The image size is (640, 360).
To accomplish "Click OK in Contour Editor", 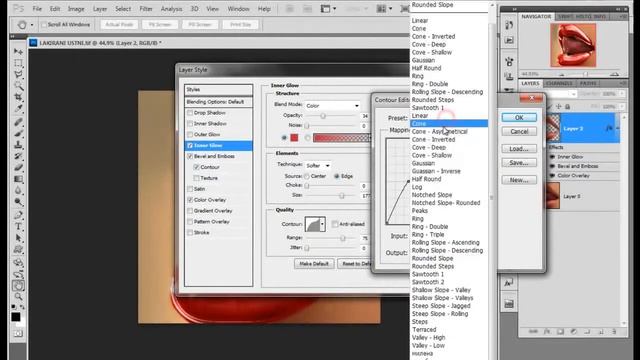I will tap(519, 118).
